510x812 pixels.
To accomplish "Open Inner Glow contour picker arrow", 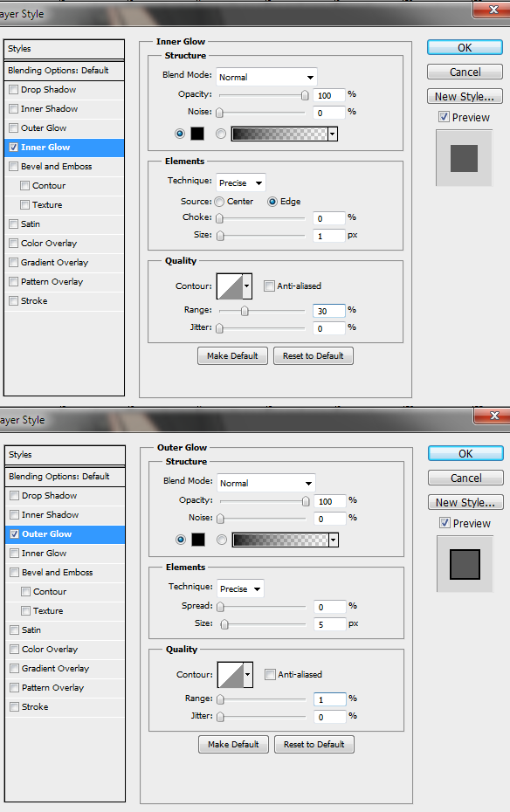I will click(247, 286).
